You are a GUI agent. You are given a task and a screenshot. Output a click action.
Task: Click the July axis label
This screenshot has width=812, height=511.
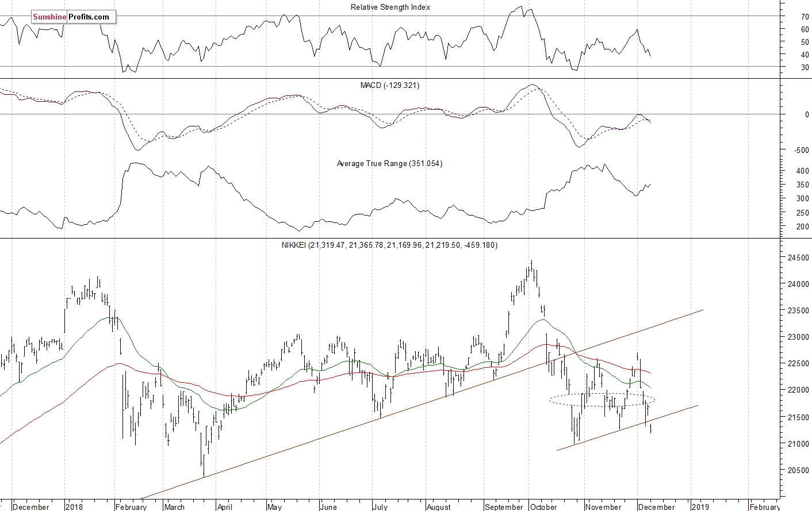[x=380, y=507]
